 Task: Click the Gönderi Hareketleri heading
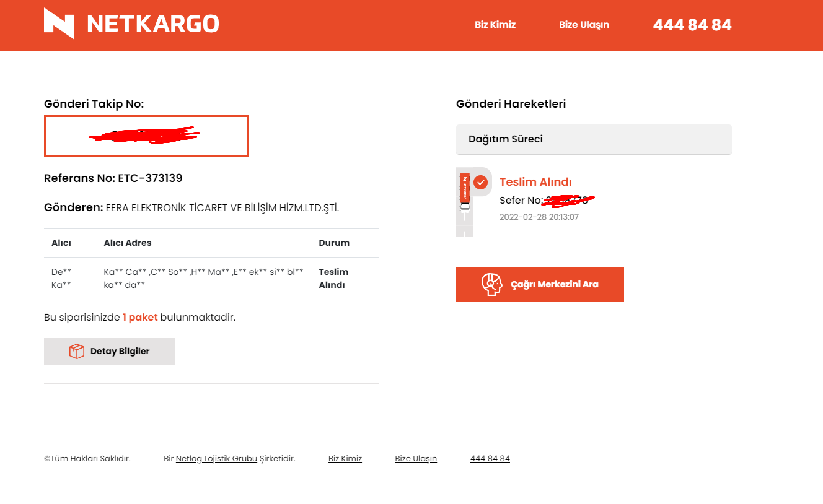click(511, 104)
